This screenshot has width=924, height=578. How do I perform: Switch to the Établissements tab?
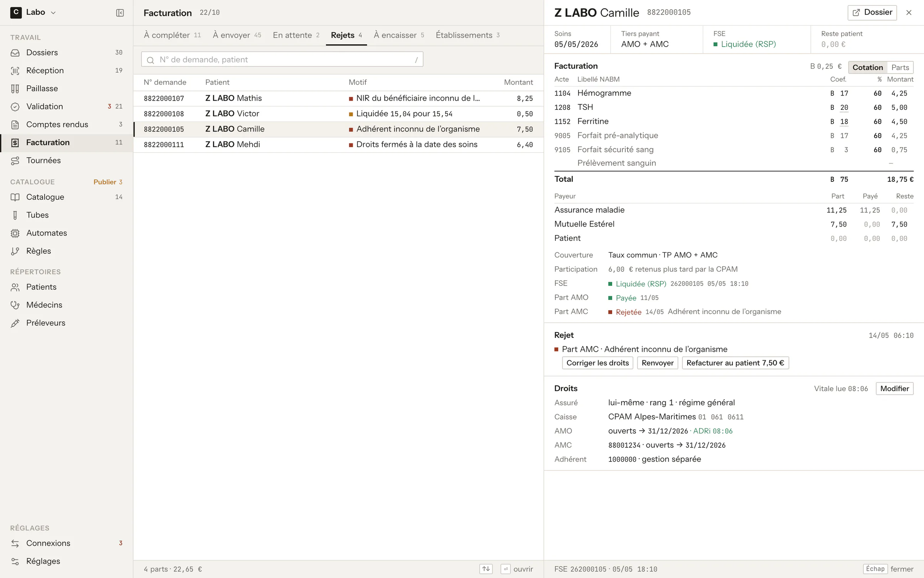(467, 35)
